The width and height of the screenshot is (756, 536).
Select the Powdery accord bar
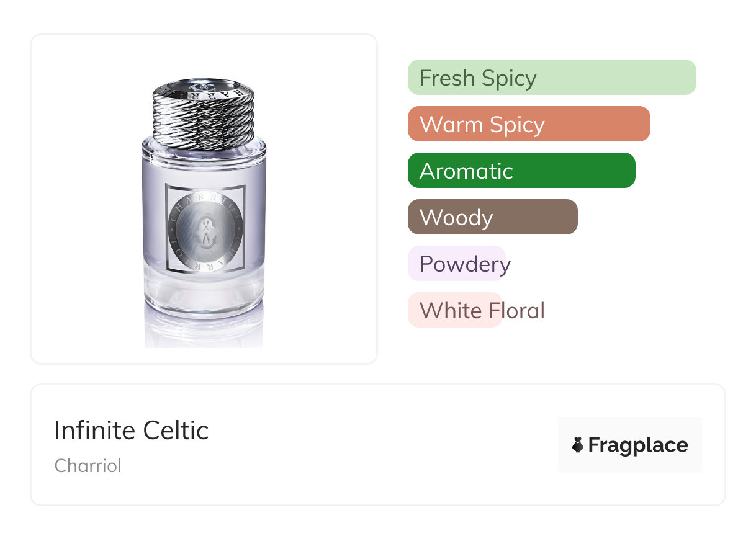pos(457,264)
